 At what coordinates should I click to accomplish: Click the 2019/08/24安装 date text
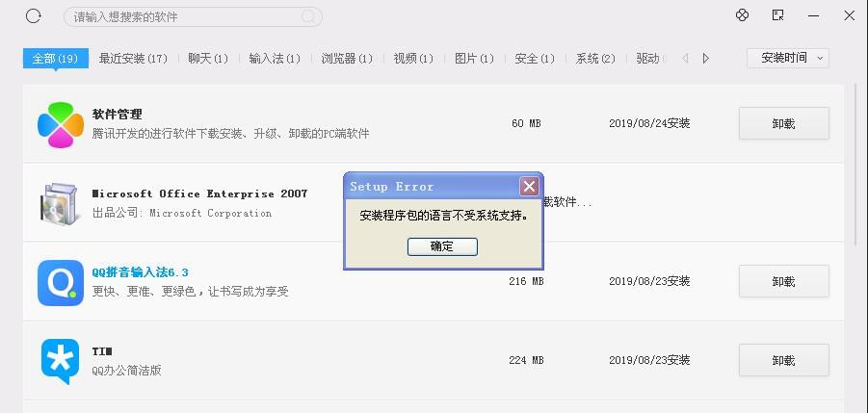(x=649, y=123)
